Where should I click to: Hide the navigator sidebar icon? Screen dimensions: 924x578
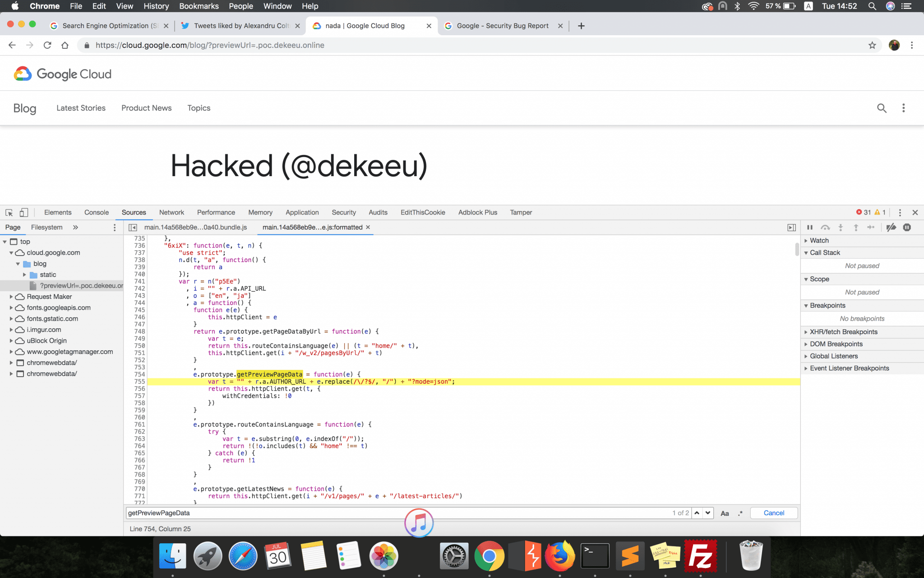click(133, 227)
